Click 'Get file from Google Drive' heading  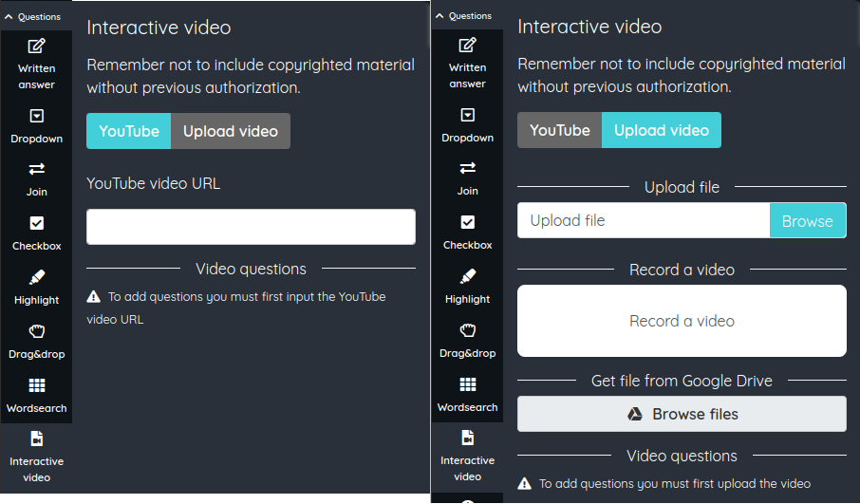[682, 381]
